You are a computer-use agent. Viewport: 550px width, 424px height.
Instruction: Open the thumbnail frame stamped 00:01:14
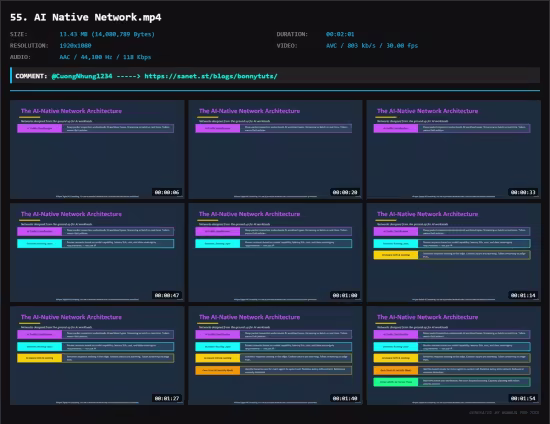coord(454,253)
